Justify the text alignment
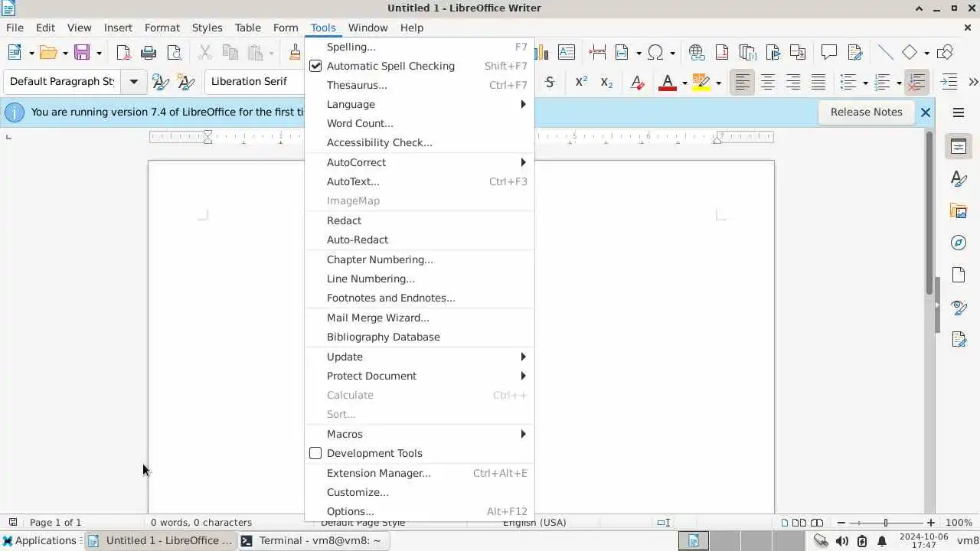This screenshot has height=551, width=980. (x=818, y=81)
